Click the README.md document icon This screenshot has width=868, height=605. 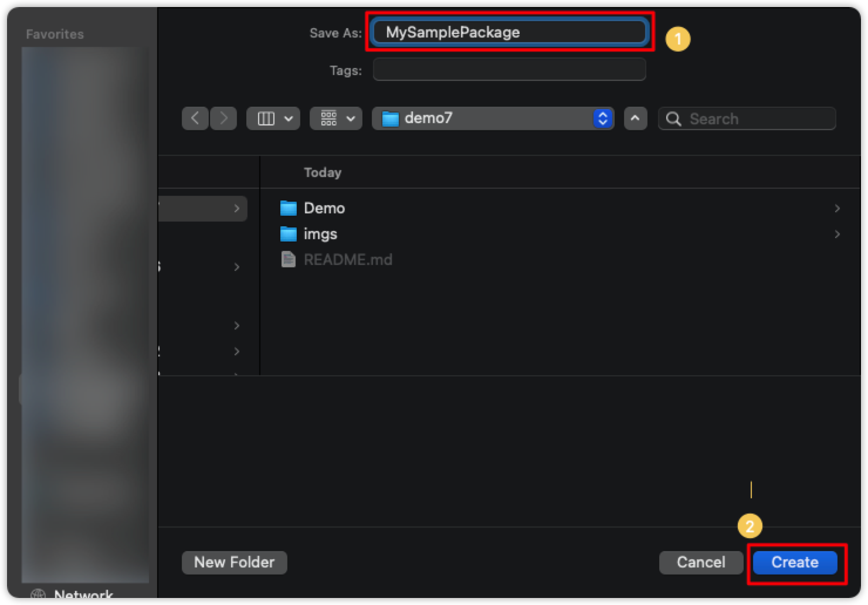pos(289,259)
